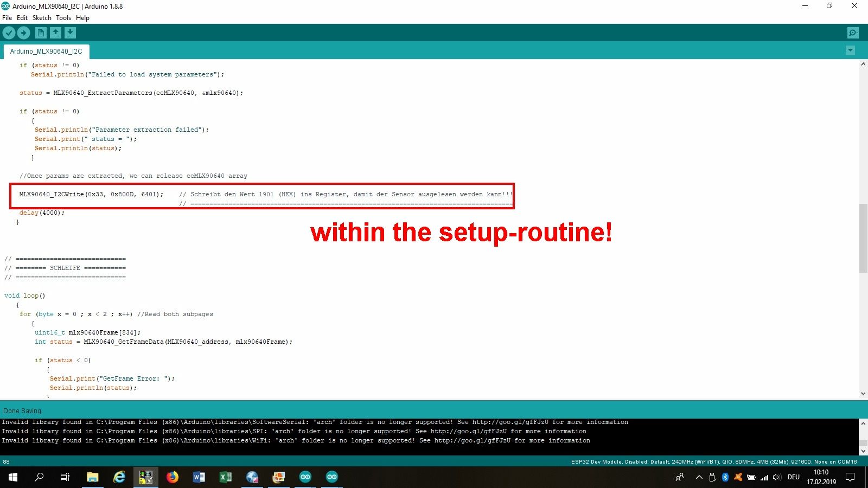868x488 pixels.
Task: Save the sketch with the down-arrow icon
Action: (70, 33)
